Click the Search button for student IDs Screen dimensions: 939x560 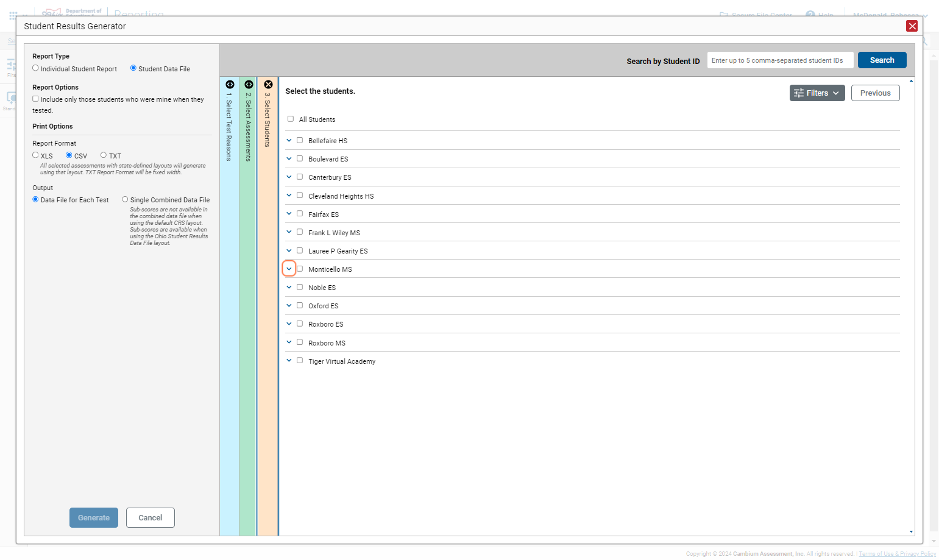pyautogui.click(x=882, y=60)
